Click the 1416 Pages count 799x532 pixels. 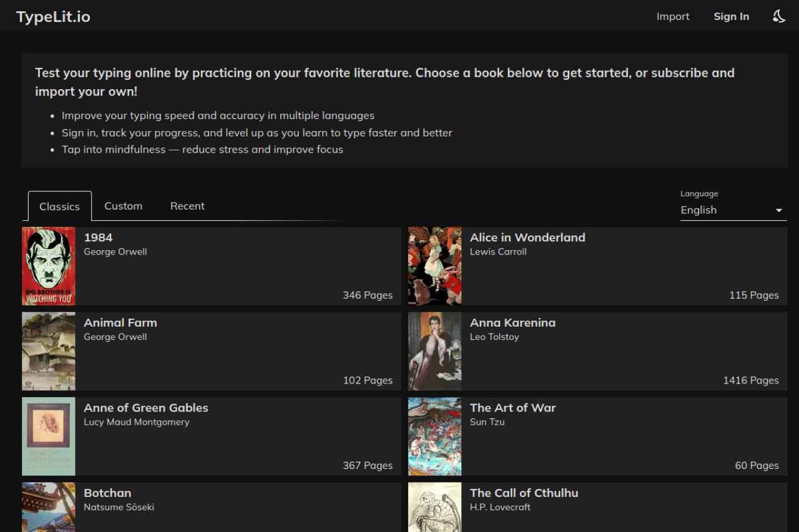coord(751,380)
